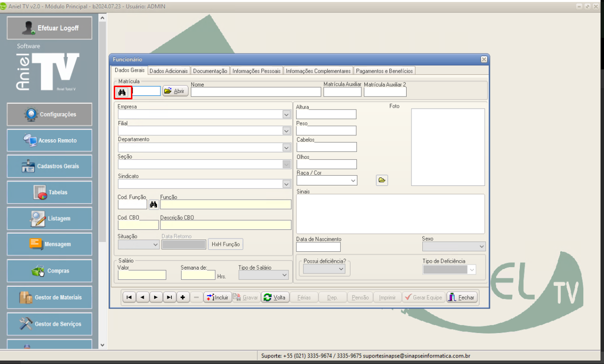Jump to the last record in navigator

pyautogui.click(x=169, y=298)
